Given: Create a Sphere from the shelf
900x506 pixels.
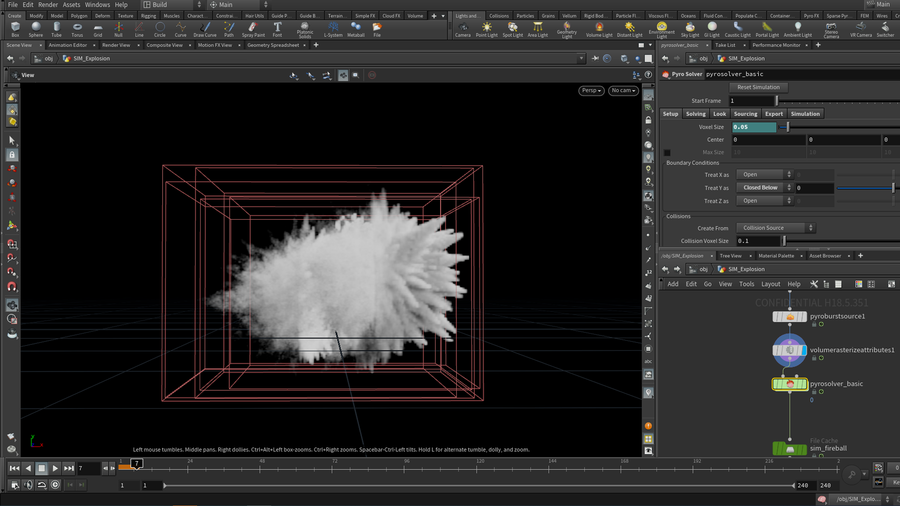Looking at the screenshot, I should pos(36,29).
